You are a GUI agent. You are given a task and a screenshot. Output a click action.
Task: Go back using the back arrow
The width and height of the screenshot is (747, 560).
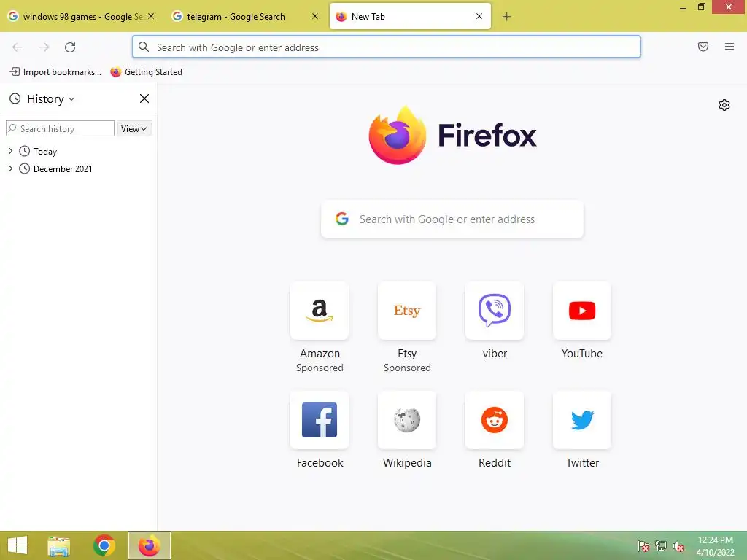18,47
